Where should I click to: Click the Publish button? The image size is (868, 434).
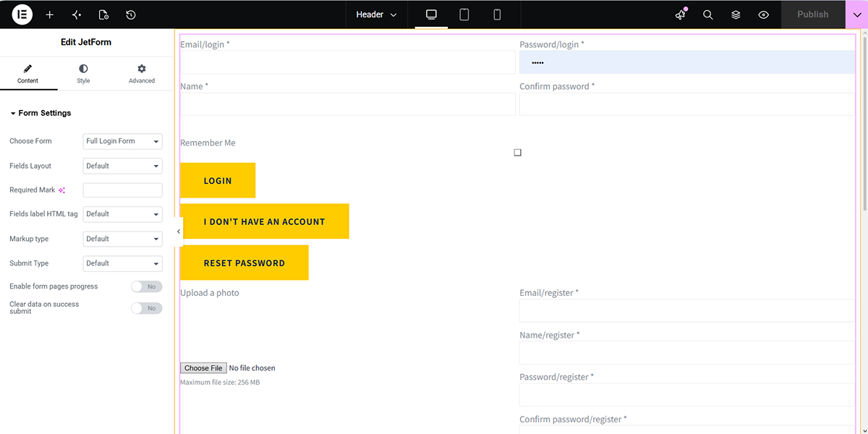(813, 14)
